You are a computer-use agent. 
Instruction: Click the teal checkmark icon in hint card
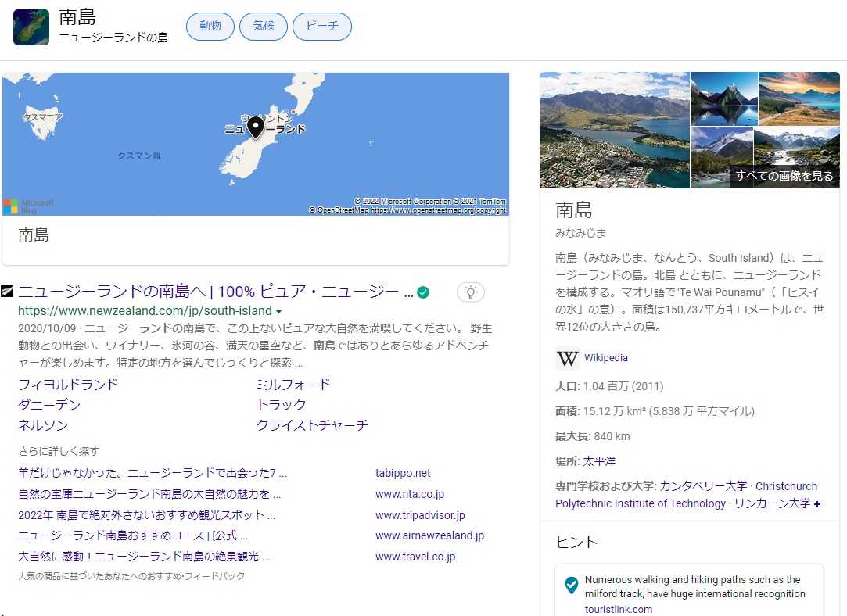click(572, 584)
